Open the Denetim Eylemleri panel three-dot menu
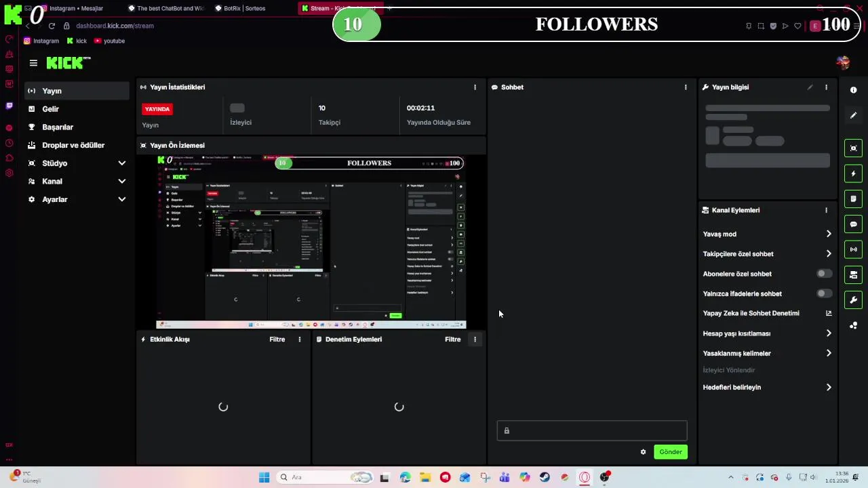The image size is (868, 488). pyautogui.click(x=475, y=340)
